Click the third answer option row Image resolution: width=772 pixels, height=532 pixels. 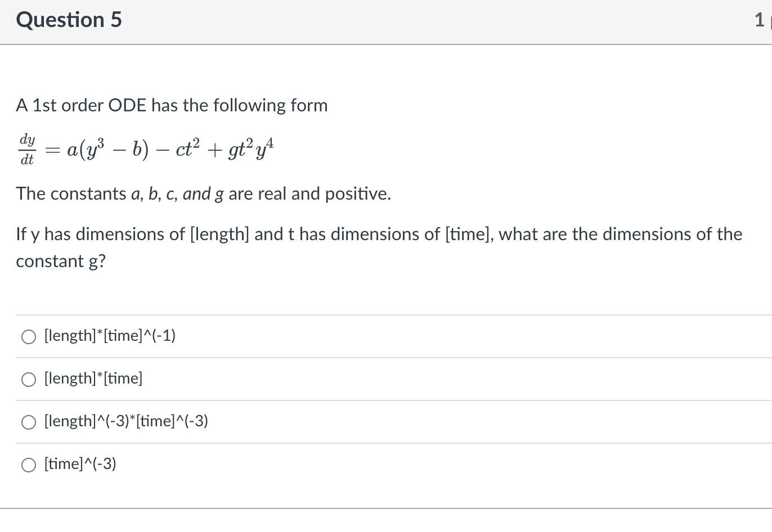386,422
